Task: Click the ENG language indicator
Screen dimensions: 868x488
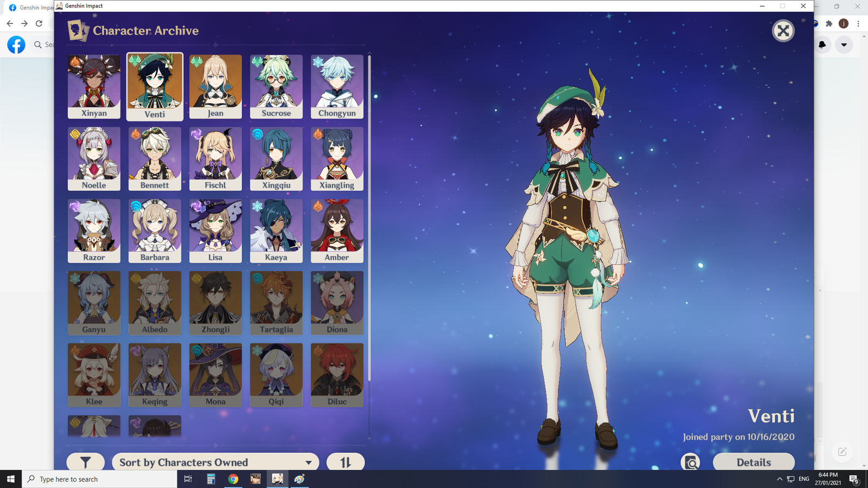Action: [804, 479]
